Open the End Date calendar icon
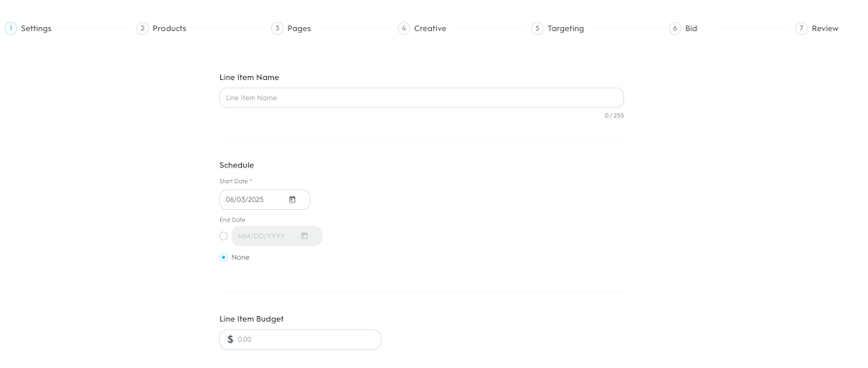868x368 pixels. pyautogui.click(x=305, y=236)
